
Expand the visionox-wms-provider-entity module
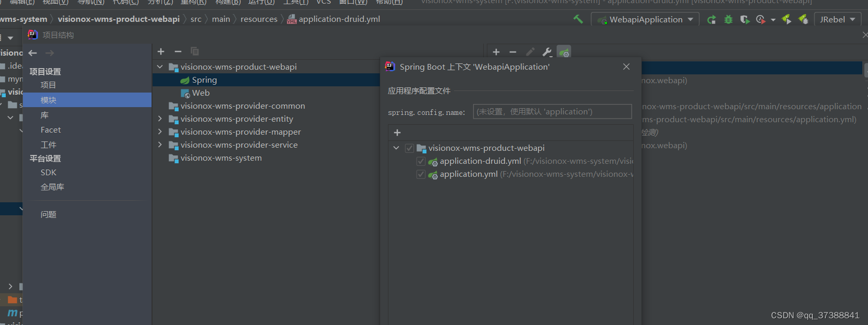pyautogui.click(x=160, y=119)
